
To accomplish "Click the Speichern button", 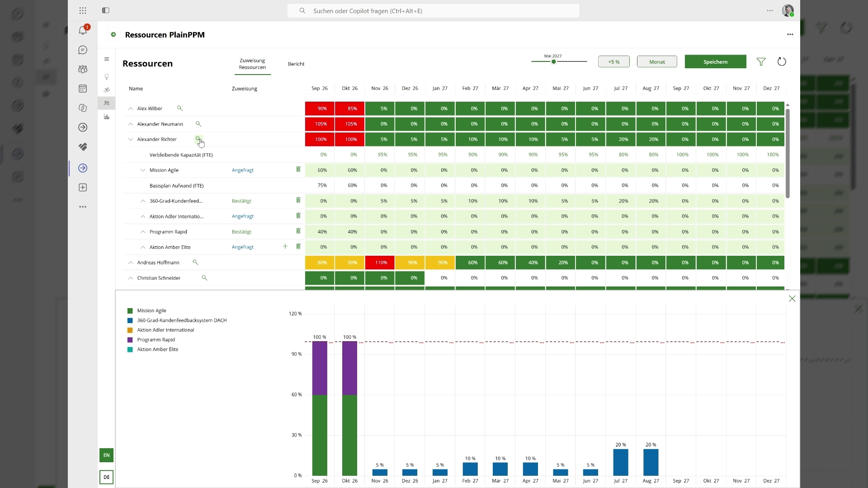I will (x=715, y=61).
